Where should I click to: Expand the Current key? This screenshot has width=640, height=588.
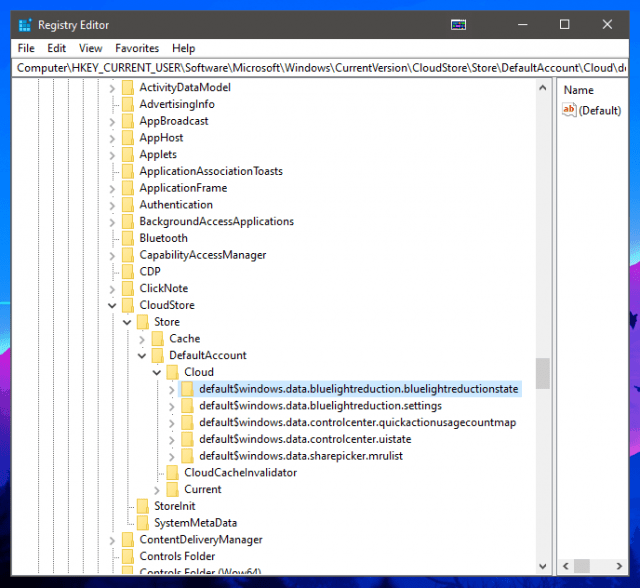coord(157,489)
